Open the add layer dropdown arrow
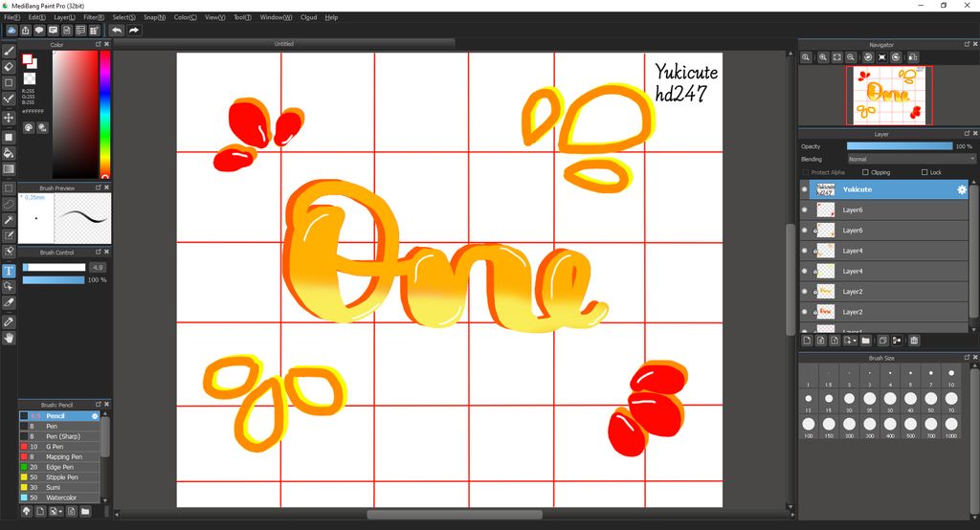The height and width of the screenshot is (530, 980). (855, 342)
